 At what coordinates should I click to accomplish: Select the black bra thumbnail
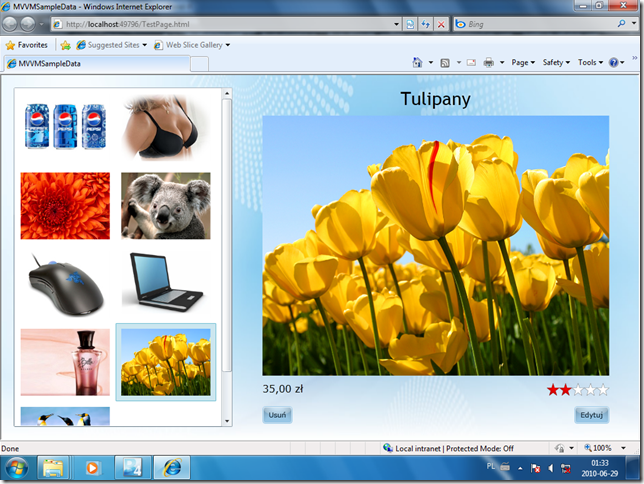[166, 126]
